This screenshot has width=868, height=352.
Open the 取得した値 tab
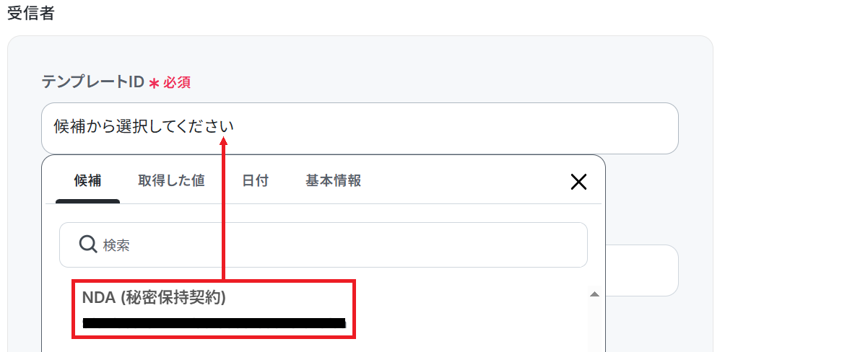click(171, 180)
